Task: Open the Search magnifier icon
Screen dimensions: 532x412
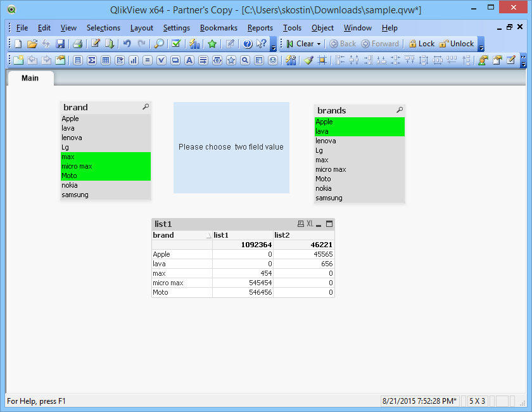Action: 159,44
